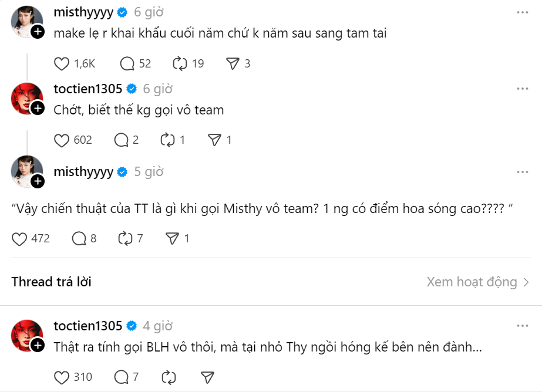Like misthyyyy's top post

pyautogui.click(x=61, y=63)
